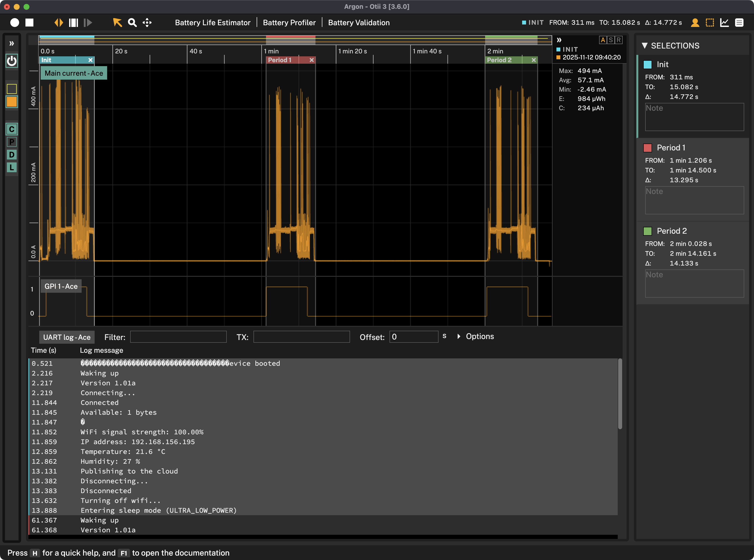Viewport: 754px width, 560px height.
Task: Click the Period 2 green color swatch
Action: pyautogui.click(x=648, y=231)
